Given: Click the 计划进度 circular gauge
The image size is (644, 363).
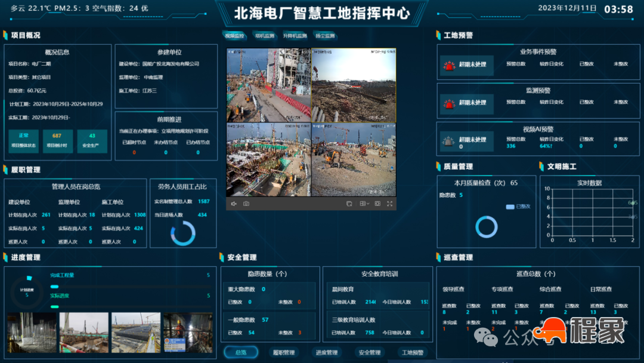Looking at the screenshot, I should coord(27,292).
